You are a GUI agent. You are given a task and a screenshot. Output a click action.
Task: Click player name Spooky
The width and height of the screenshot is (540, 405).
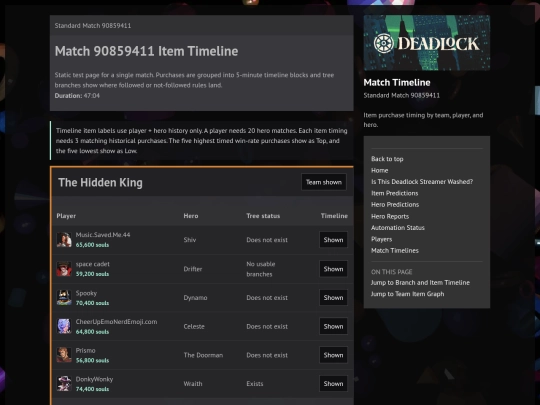coord(86,293)
